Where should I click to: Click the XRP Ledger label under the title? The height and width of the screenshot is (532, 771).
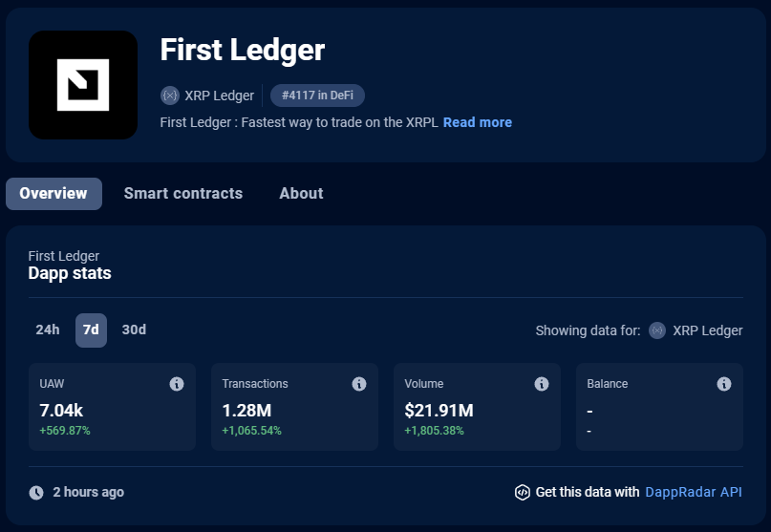click(220, 96)
